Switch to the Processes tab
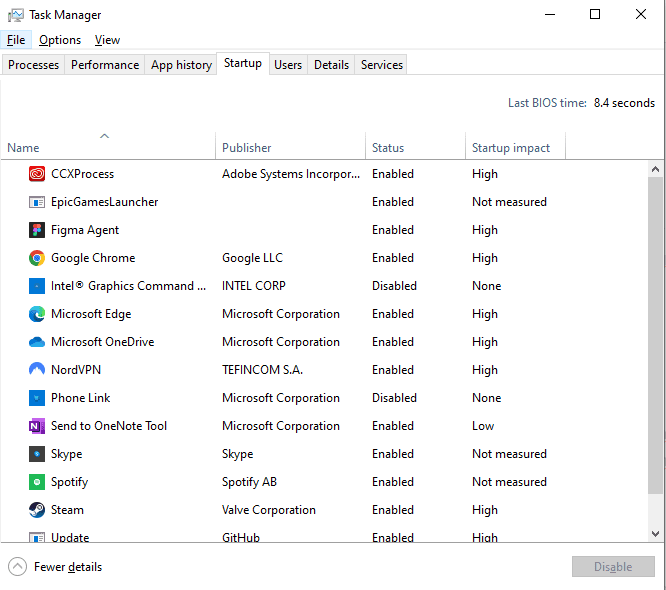Viewport: 666px width, 590px height. (34, 65)
